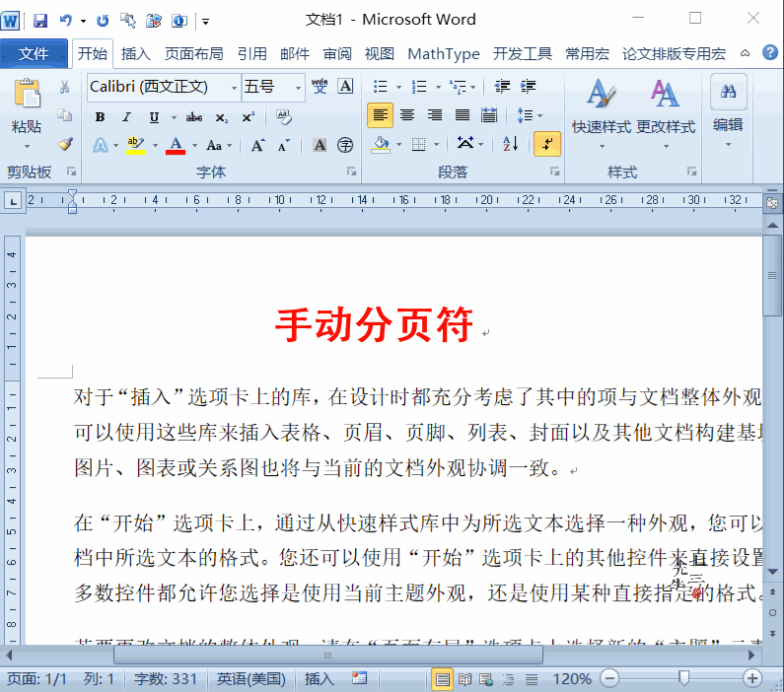The width and height of the screenshot is (784, 692).
Task: Click the 页面: 1/1 page indicator
Action: click(36, 678)
